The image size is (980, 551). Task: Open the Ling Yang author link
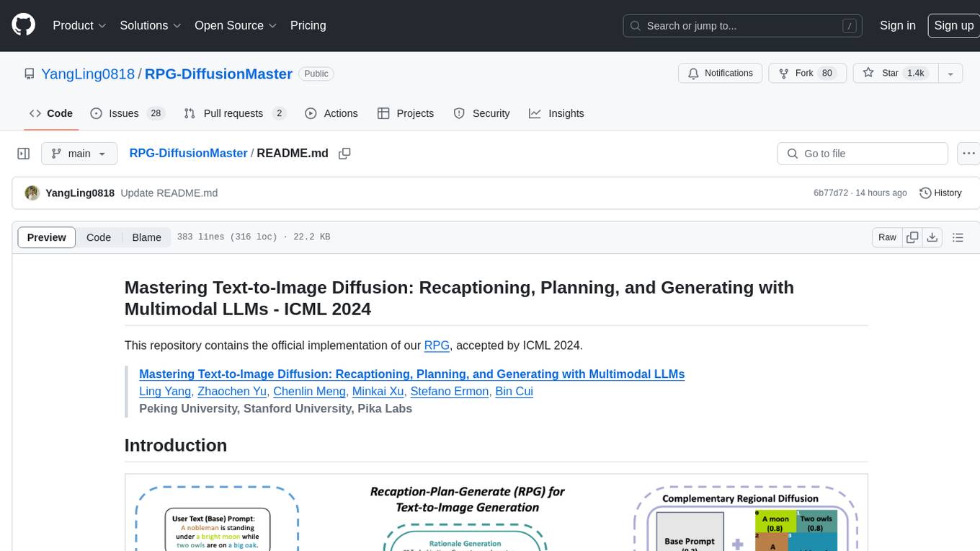tap(165, 392)
